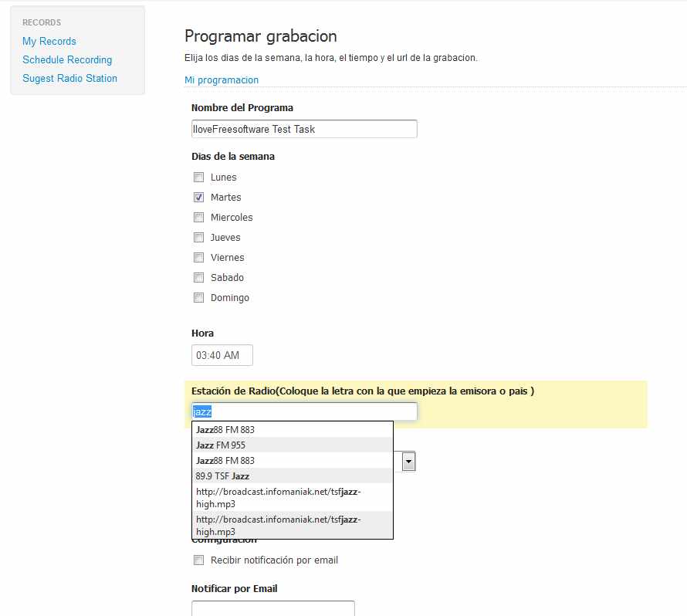Uncheck the Martes checkbox

(198, 197)
